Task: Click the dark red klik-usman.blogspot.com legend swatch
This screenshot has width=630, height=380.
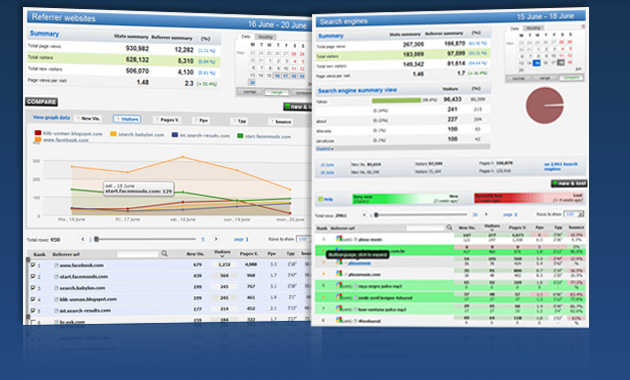Action: (38, 133)
